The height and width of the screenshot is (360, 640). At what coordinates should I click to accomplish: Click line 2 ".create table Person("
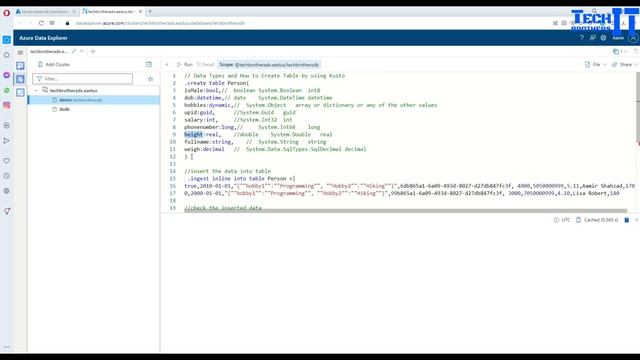(x=216, y=83)
